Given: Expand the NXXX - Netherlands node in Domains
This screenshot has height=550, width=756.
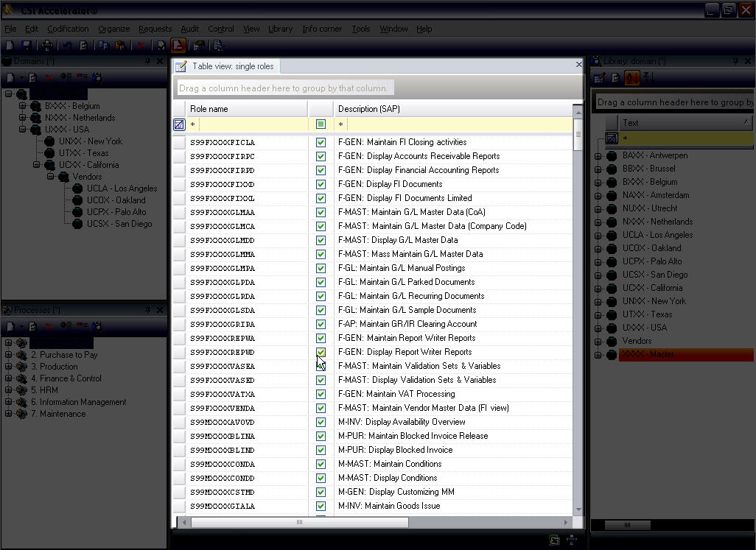Looking at the screenshot, I should coord(23,117).
